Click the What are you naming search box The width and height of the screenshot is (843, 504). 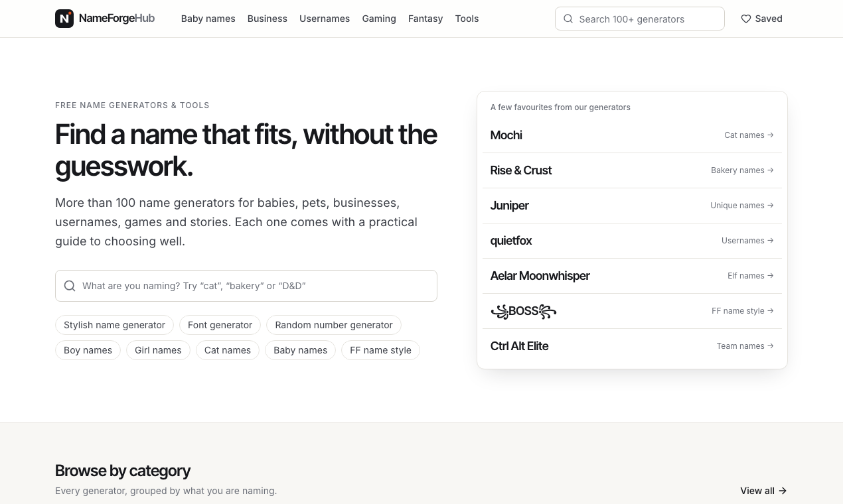click(x=246, y=286)
